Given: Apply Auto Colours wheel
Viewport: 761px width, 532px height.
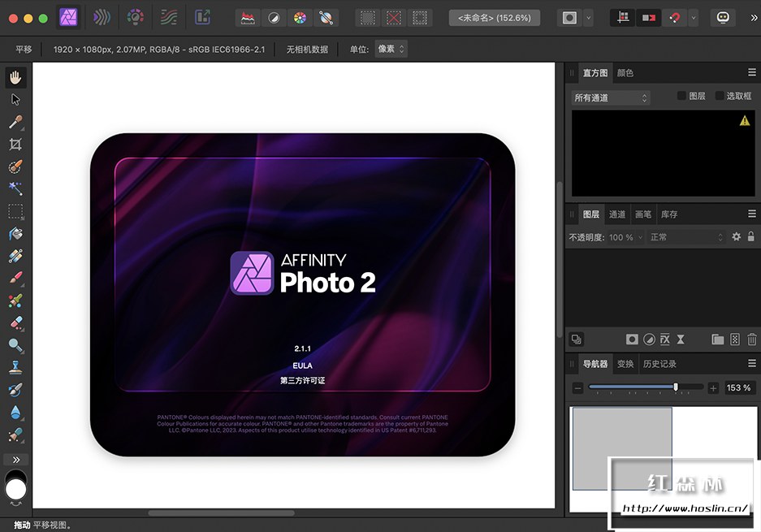Looking at the screenshot, I should [300, 19].
